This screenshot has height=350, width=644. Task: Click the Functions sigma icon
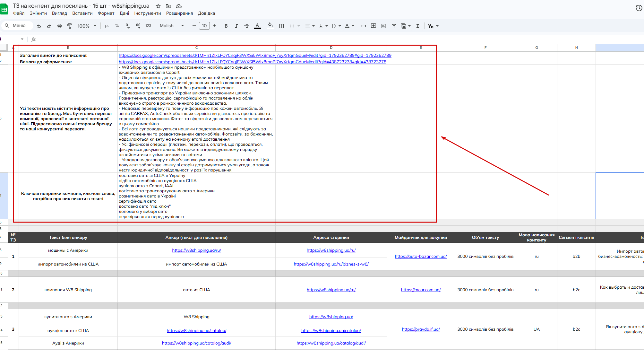418,26
